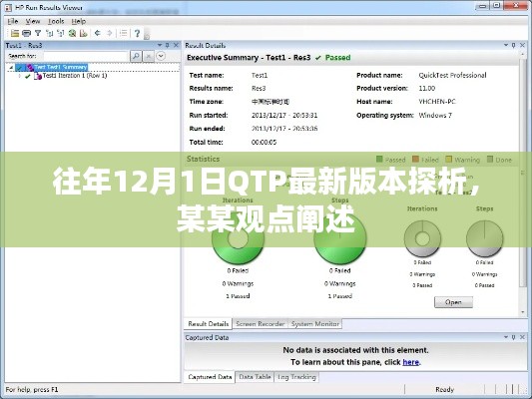532x399 pixels.
Task: Switch to the Captured Data tab
Action: pyautogui.click(x=210, y=377)
